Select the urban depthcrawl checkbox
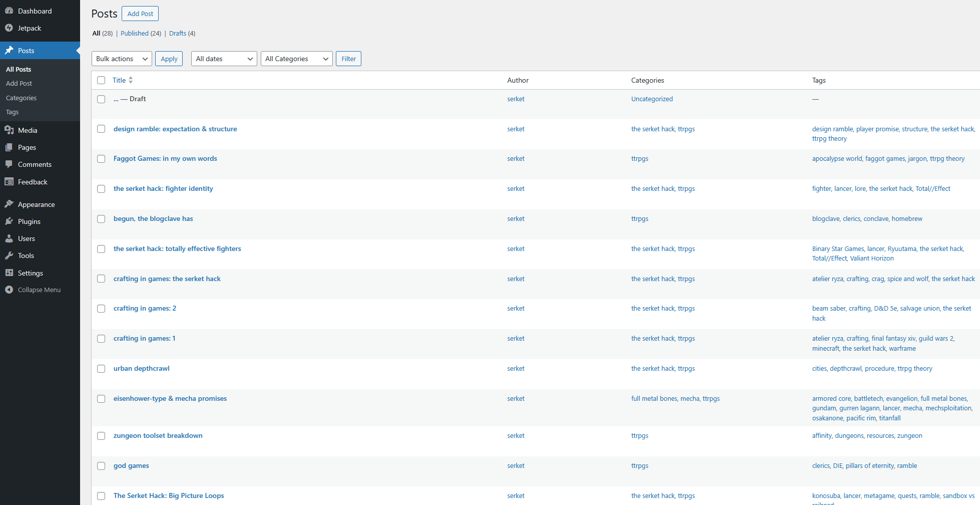980x505 pixels. click(101, 369)
